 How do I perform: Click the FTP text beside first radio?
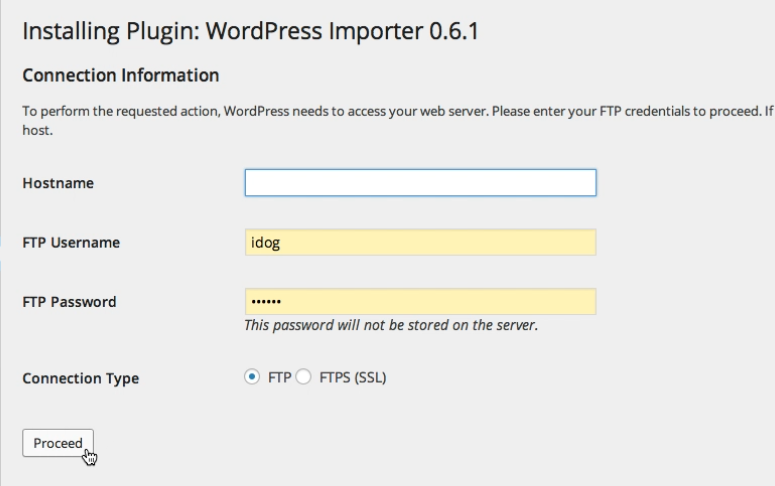pyautogui.click(x=279, y=378)
